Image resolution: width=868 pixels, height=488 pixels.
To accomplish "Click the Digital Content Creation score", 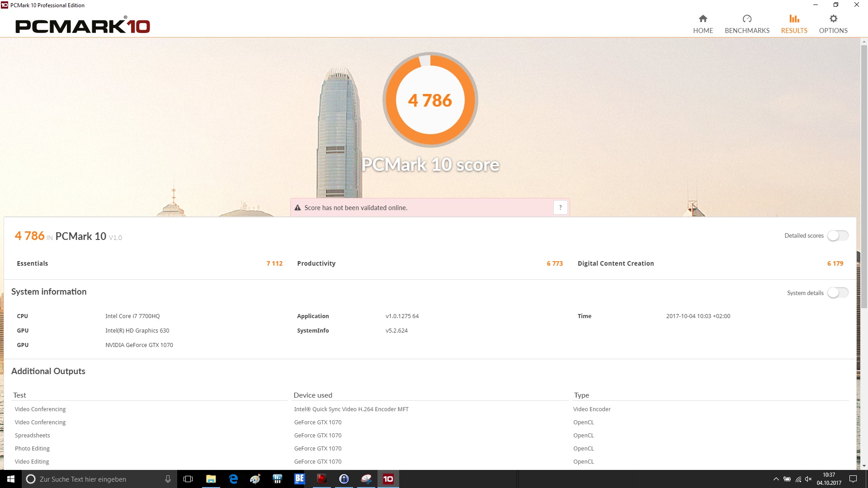I will tap(835, 263).
